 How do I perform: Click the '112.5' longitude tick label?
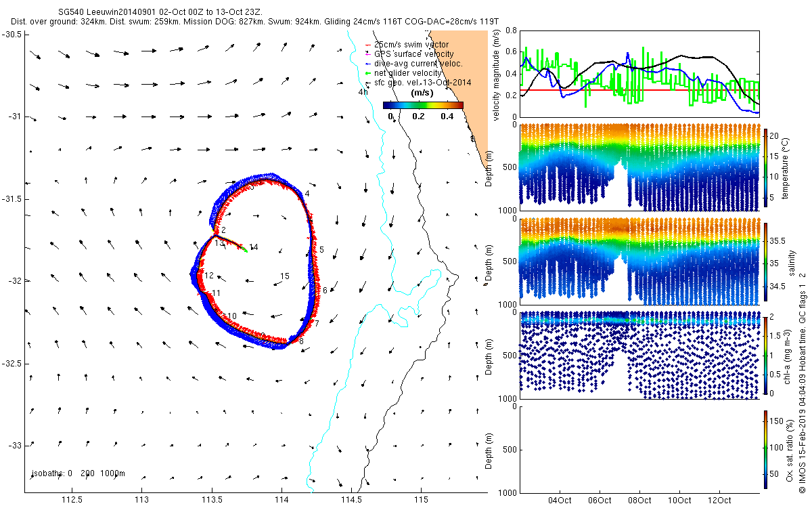[72, 501]
